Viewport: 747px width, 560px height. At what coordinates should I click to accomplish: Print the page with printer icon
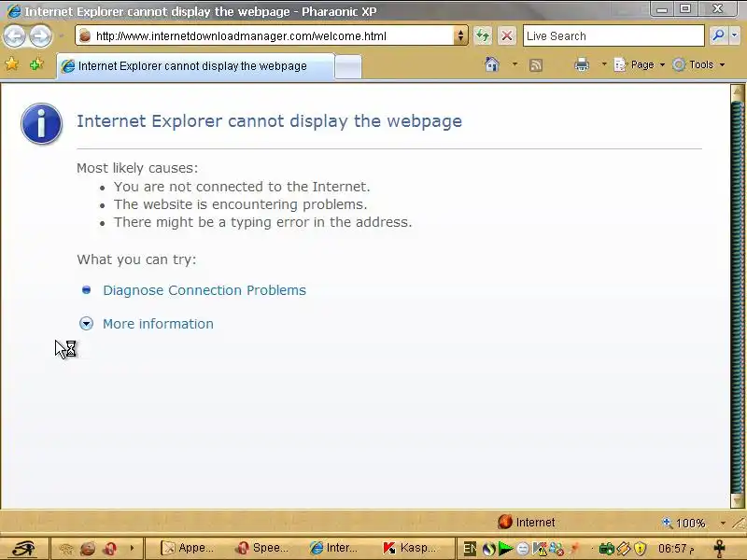[x=582, y=64]
